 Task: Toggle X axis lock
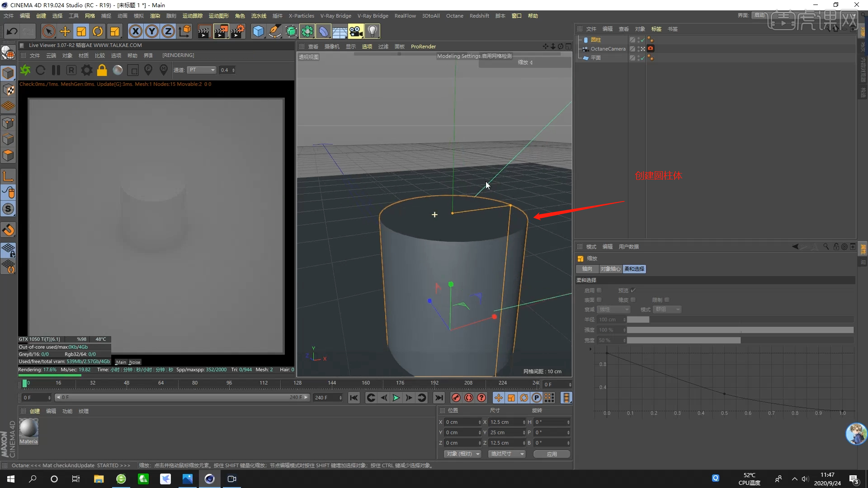135,31
